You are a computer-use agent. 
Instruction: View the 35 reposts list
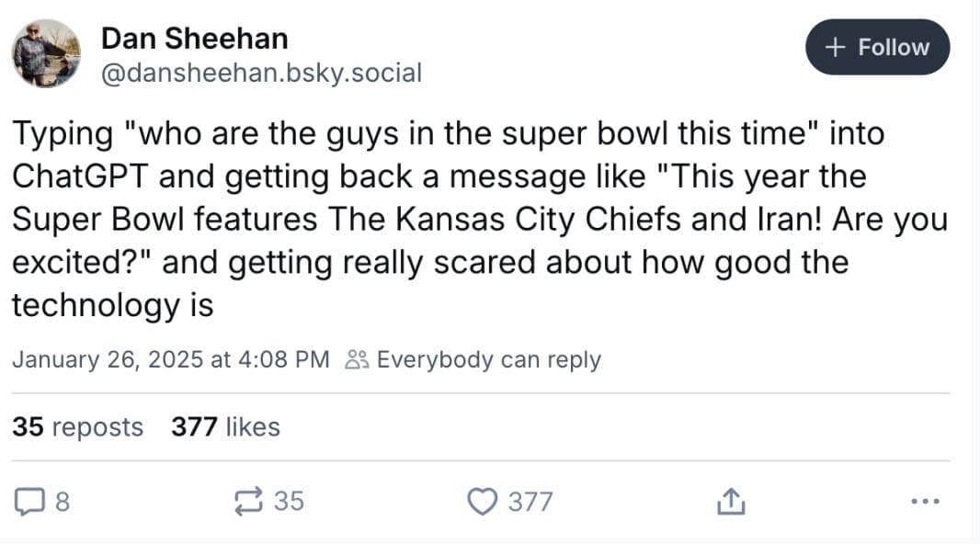pos(77,426)
